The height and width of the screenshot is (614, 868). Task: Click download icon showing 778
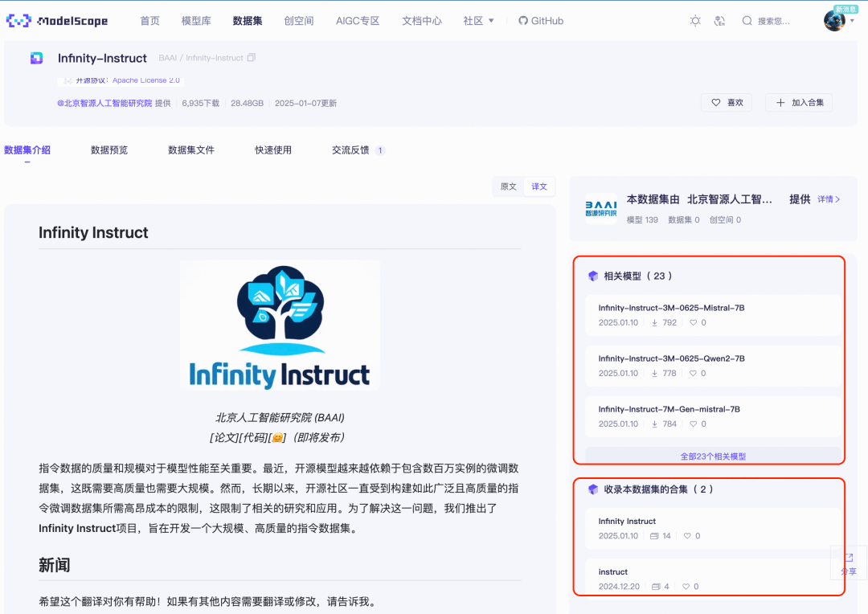point(654,373)
